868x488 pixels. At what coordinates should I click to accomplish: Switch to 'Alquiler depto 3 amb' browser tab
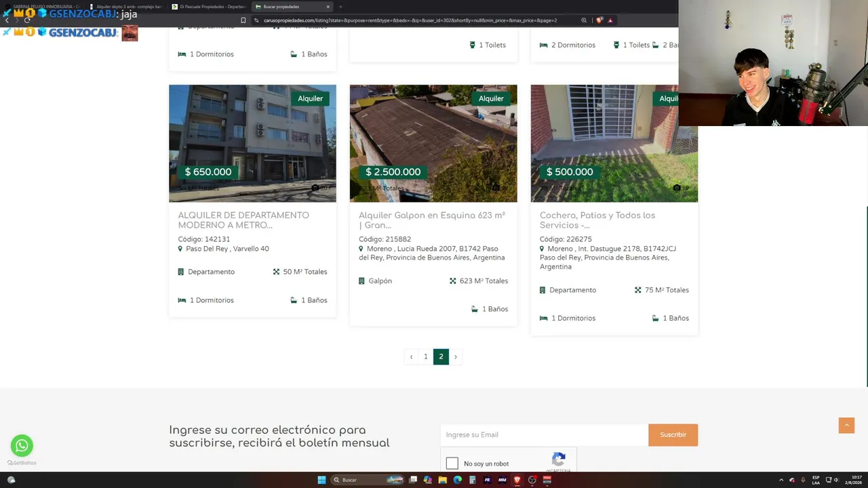click(x=127, y=7)
